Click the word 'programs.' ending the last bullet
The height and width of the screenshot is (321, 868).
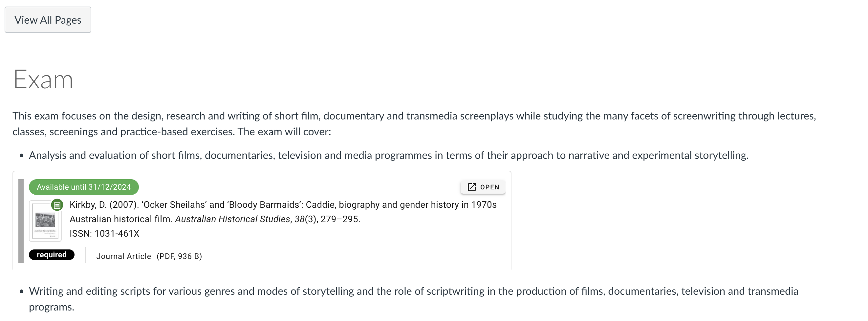click(51, 307)
